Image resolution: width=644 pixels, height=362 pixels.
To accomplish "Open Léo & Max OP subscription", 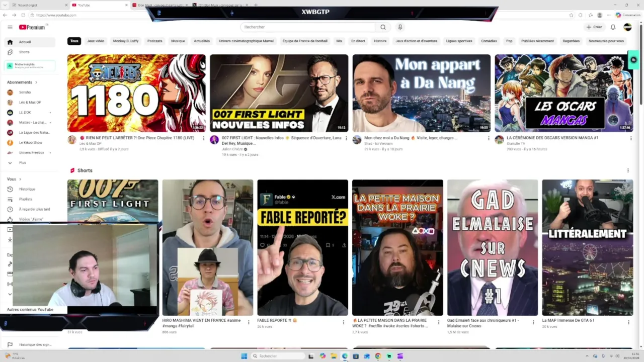I will [x=30, y=103].
